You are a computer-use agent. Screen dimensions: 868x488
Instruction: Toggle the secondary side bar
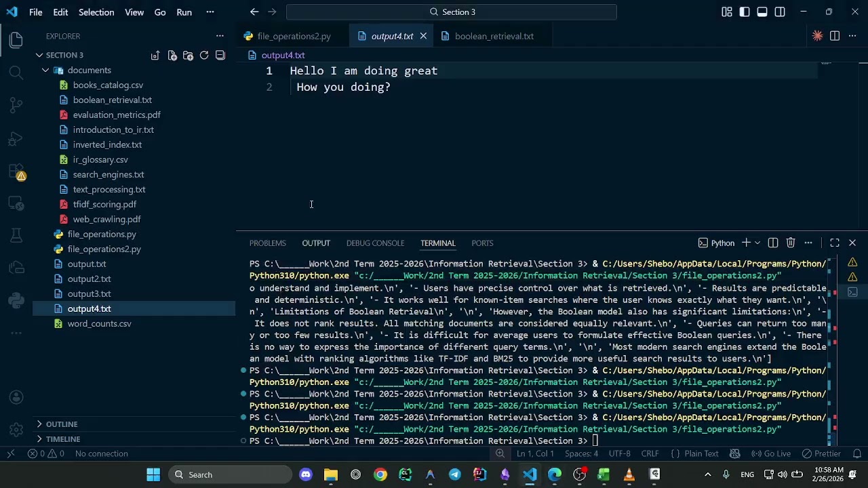tap(780, 12)
